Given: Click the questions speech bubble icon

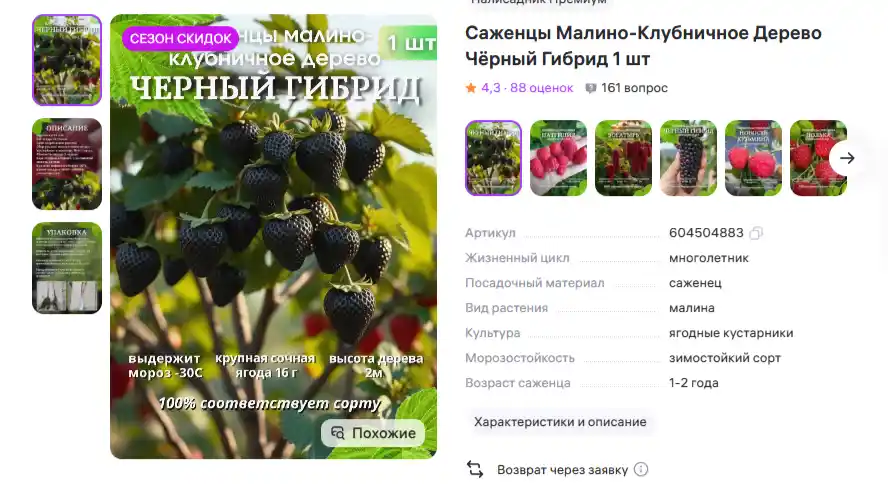Looking at the screenshot, I should 591,88.
